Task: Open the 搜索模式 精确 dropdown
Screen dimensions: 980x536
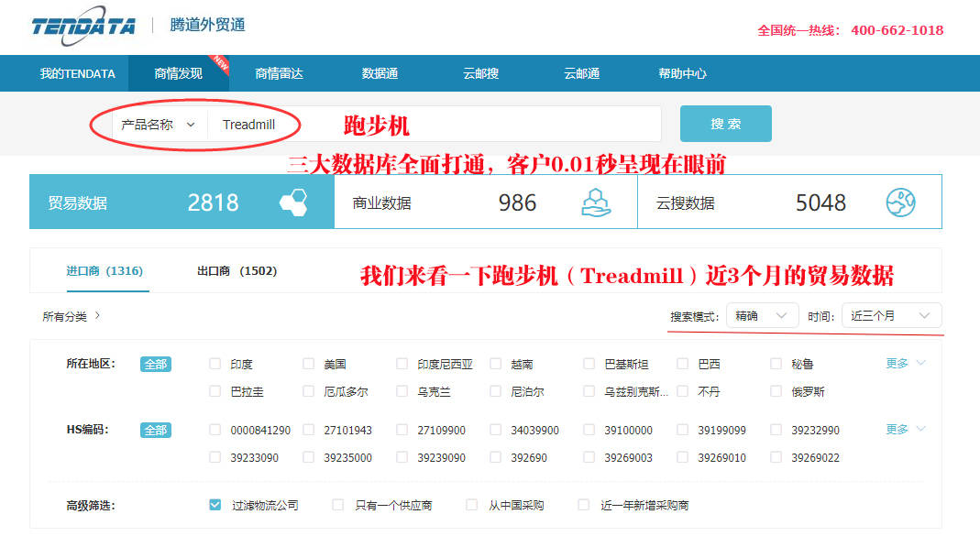Action: (762, 316)
